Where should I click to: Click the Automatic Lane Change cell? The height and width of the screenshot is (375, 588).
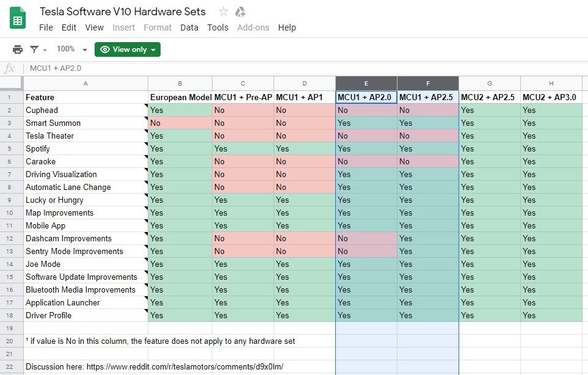[x=85, y=187]
